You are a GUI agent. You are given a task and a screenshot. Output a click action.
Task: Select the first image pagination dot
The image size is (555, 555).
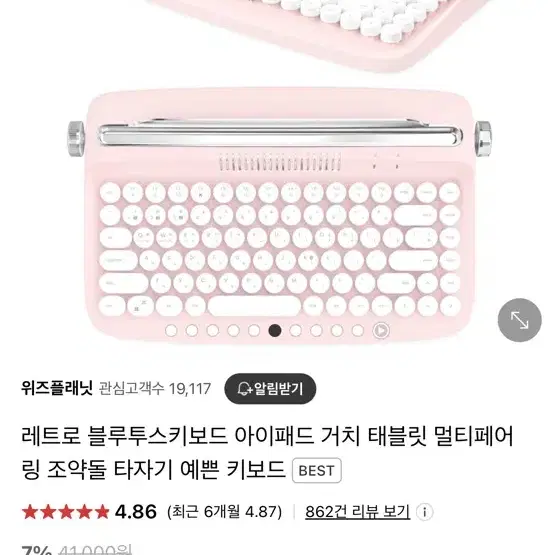[x=171, y=331]
